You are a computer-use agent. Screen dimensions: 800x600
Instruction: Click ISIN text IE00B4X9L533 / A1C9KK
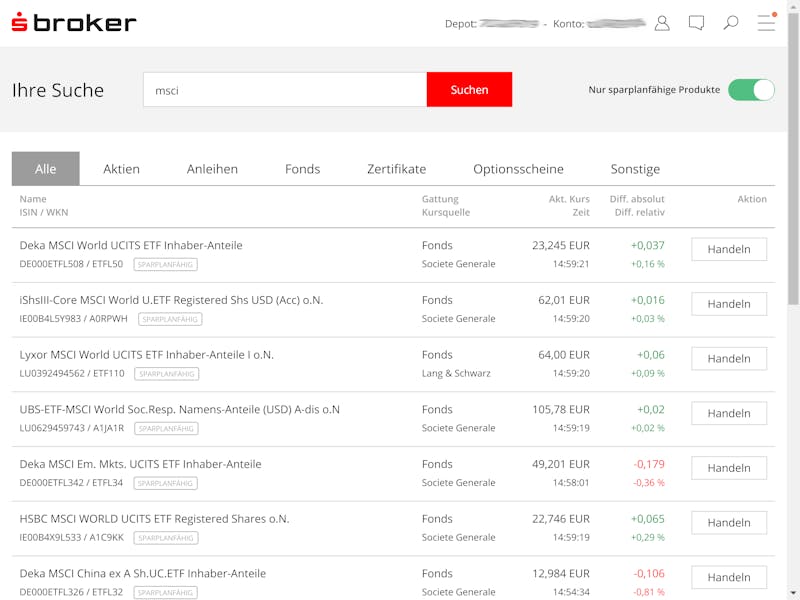pyautogui.click(x=71, y=537)
